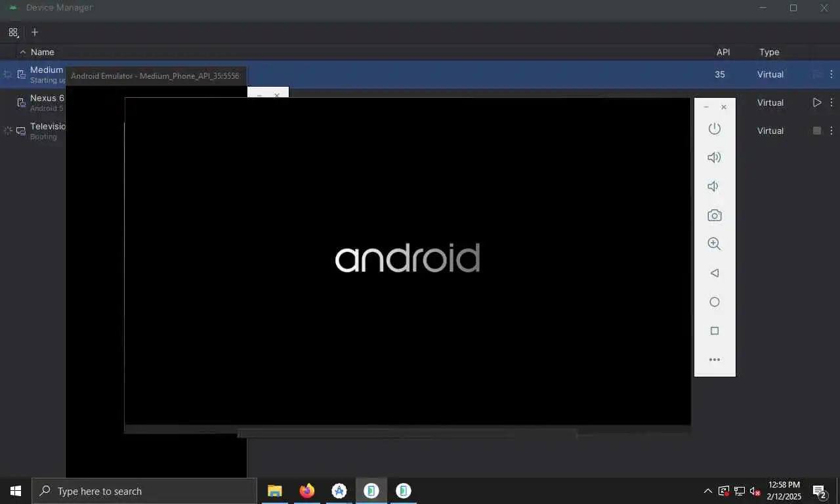The width and height of the screenshot is (840, 504).
Task: Open Firefox from taskbar
Action: pos(306,491)
